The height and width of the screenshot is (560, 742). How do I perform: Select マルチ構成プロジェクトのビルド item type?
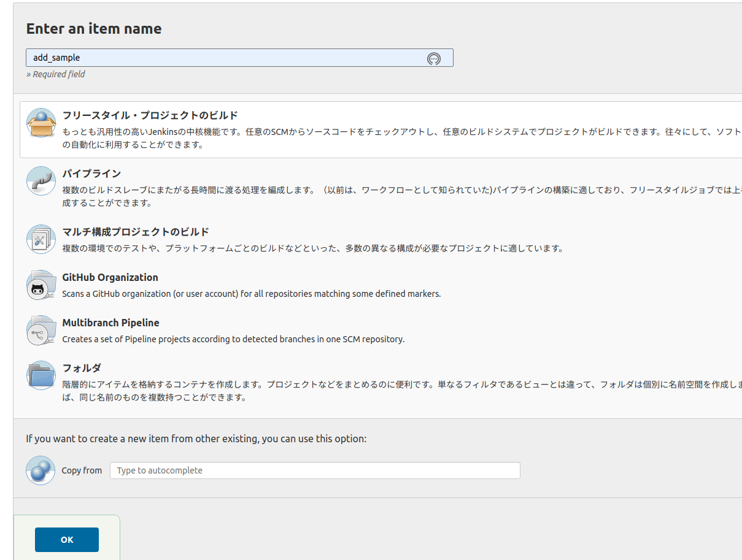[x=136, y=232]
